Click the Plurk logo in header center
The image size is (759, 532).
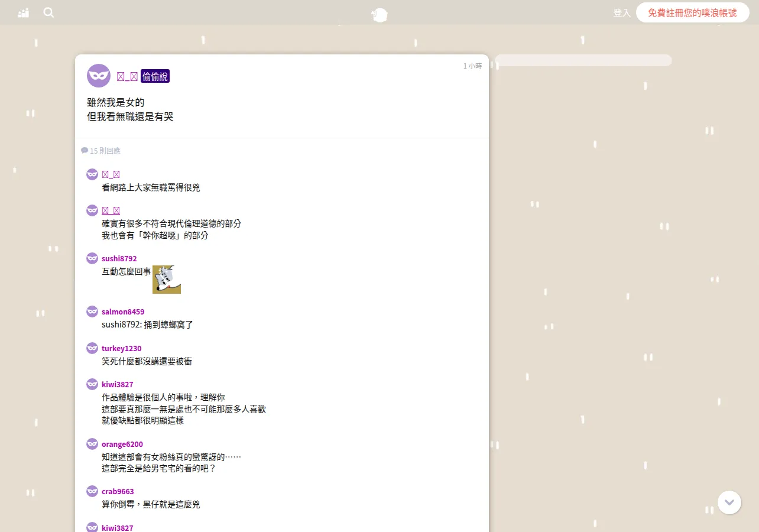[379, 15]
